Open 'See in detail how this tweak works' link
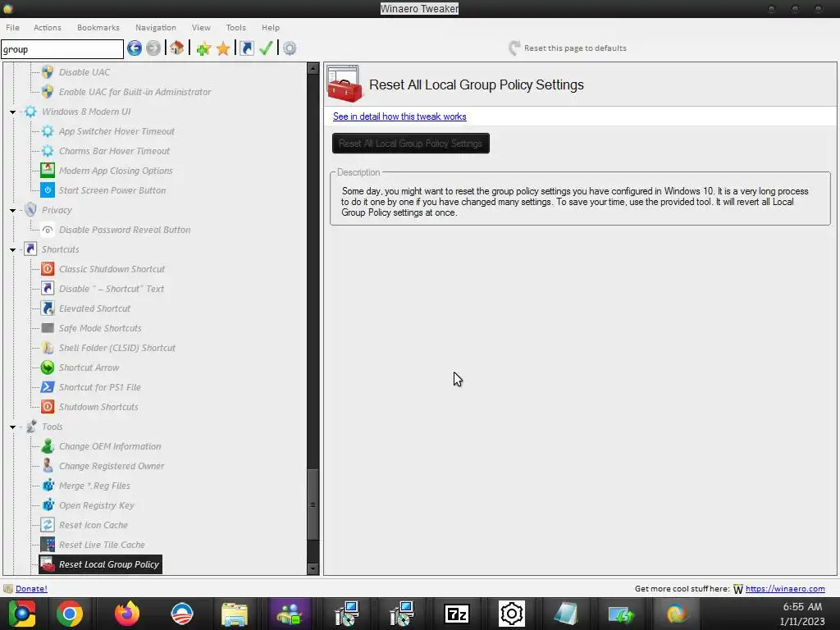 point(399,116)
